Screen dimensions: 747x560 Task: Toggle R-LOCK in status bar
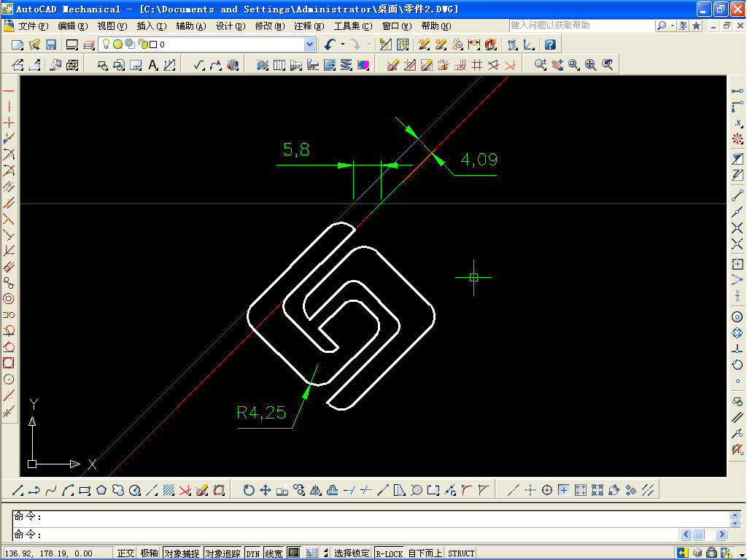[x=390, y=553]
